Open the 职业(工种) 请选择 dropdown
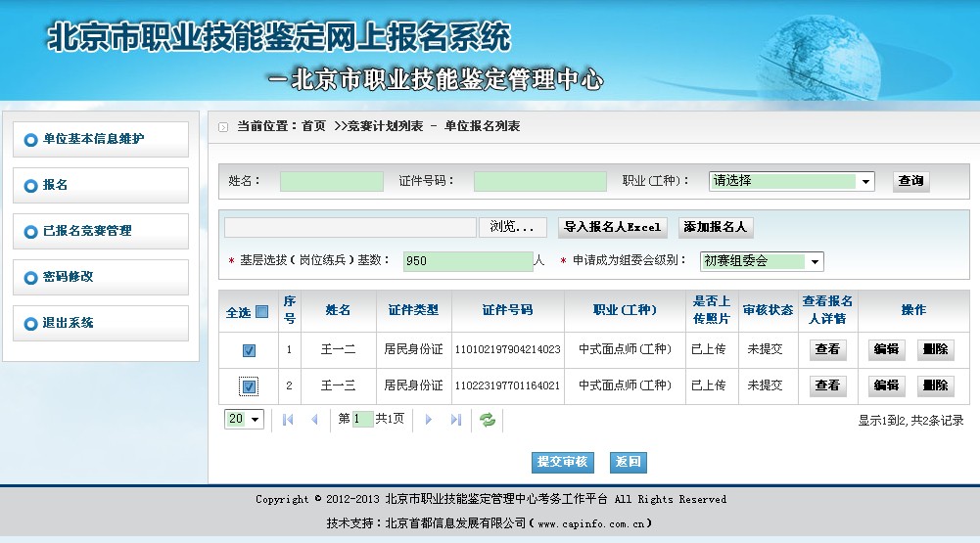The image size is (980, 543). pos(865,182)
